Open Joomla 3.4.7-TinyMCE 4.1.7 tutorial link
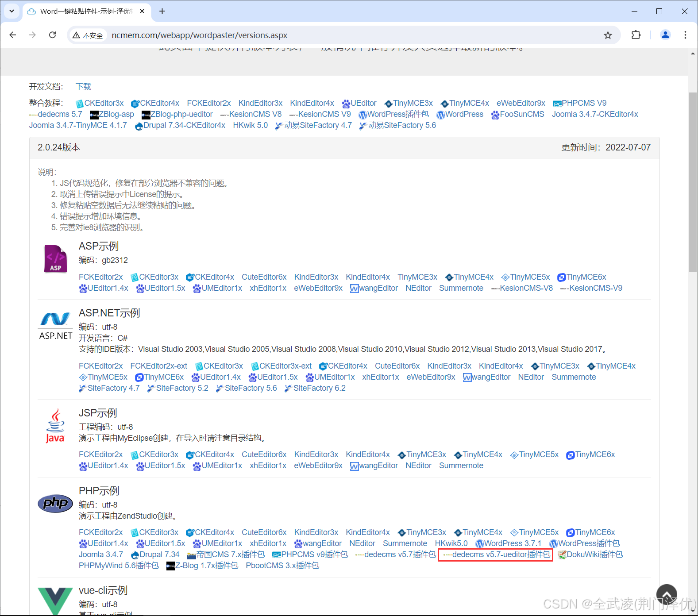Screen dimensions: 698x616 point(78,125)
